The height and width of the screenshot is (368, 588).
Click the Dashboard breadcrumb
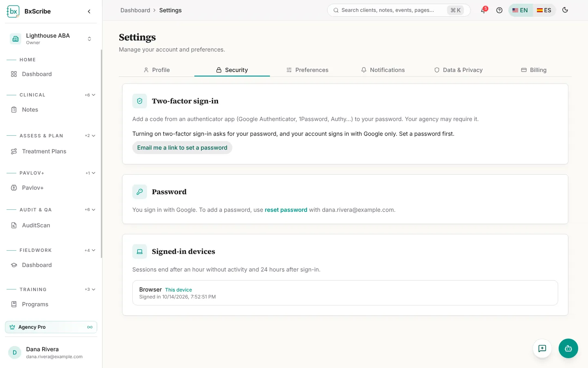[x=135, y=10]
